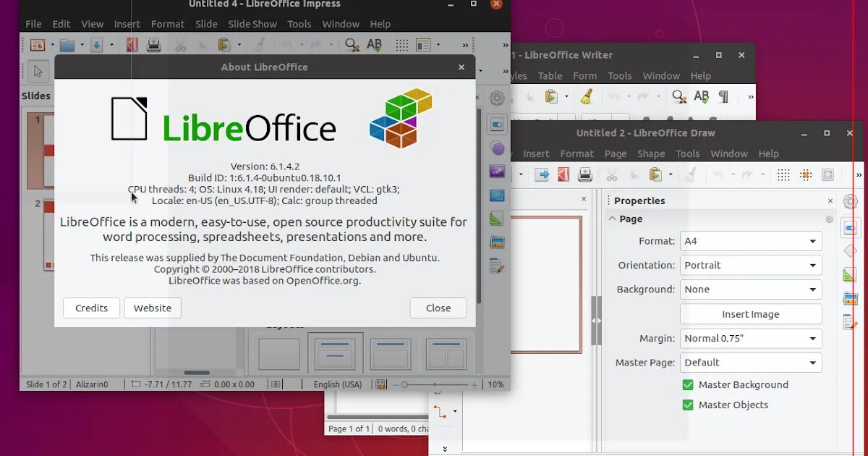Collapse the Page section in Properties
This screenshot has width=868, height=456.
613,219
